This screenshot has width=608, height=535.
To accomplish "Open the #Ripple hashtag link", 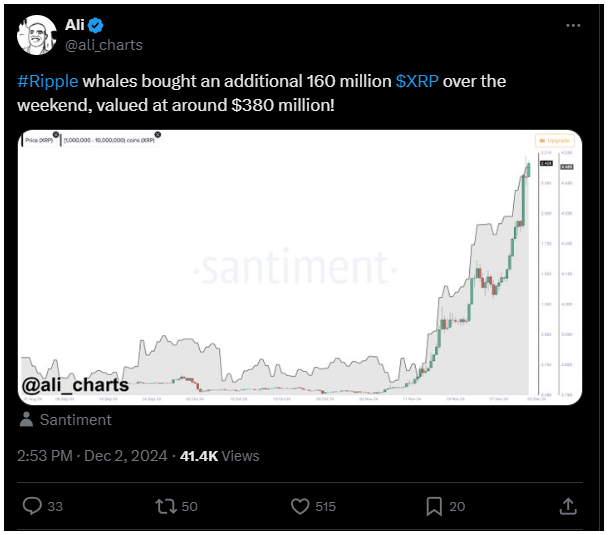I will (48, 81).
